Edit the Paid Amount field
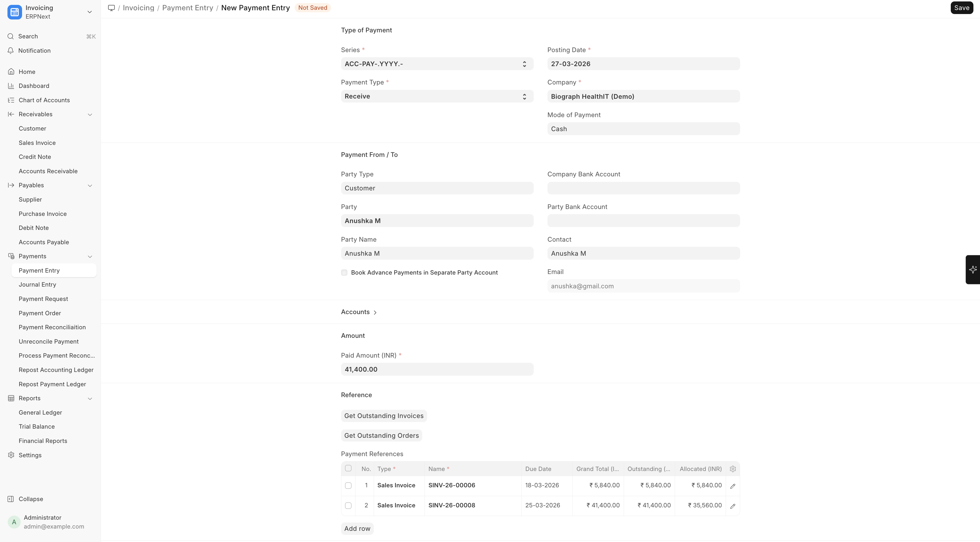 436,369
